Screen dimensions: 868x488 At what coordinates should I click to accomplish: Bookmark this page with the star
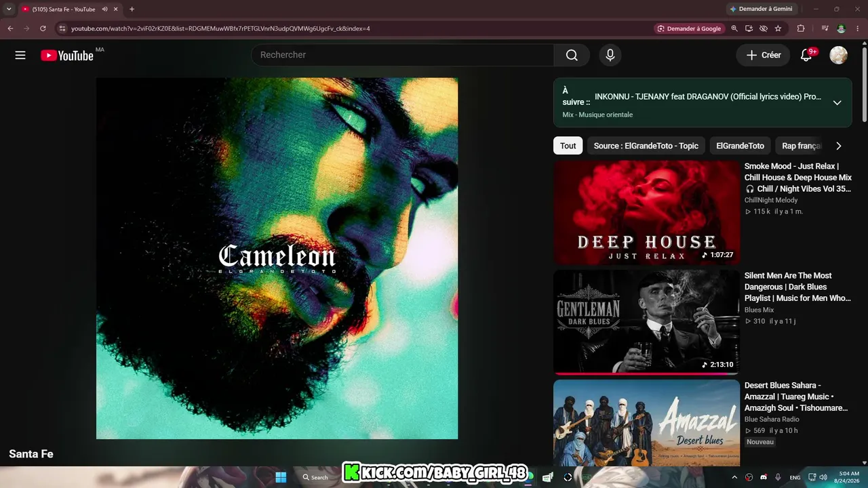tap(778, 28)
